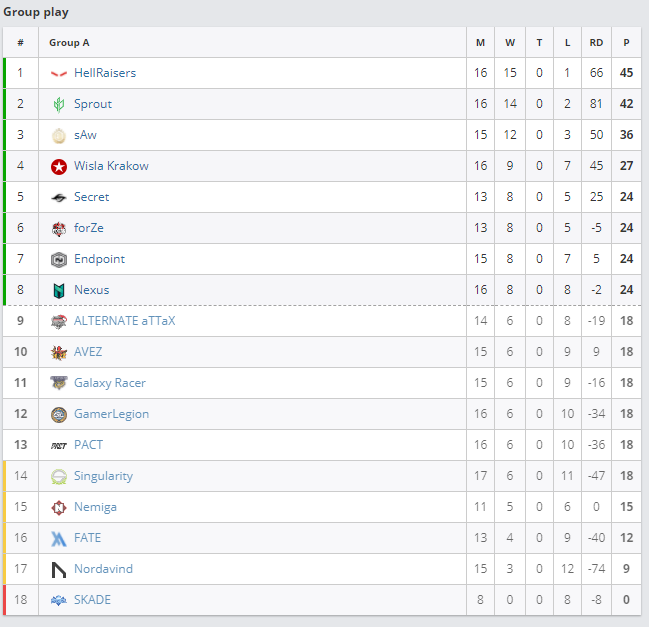The image size is (649, 627).
Task: Click the Secret team logo icon
Action: pos(59,197)
